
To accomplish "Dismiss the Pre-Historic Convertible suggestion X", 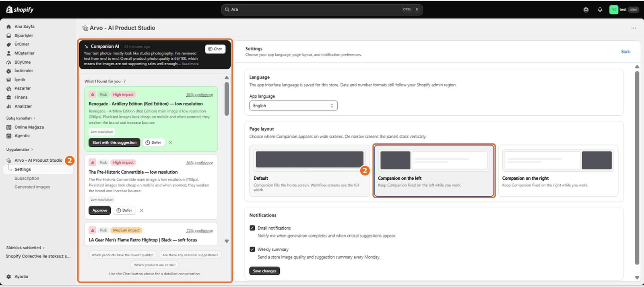I will pyautogui.click(x=141, y=210).
